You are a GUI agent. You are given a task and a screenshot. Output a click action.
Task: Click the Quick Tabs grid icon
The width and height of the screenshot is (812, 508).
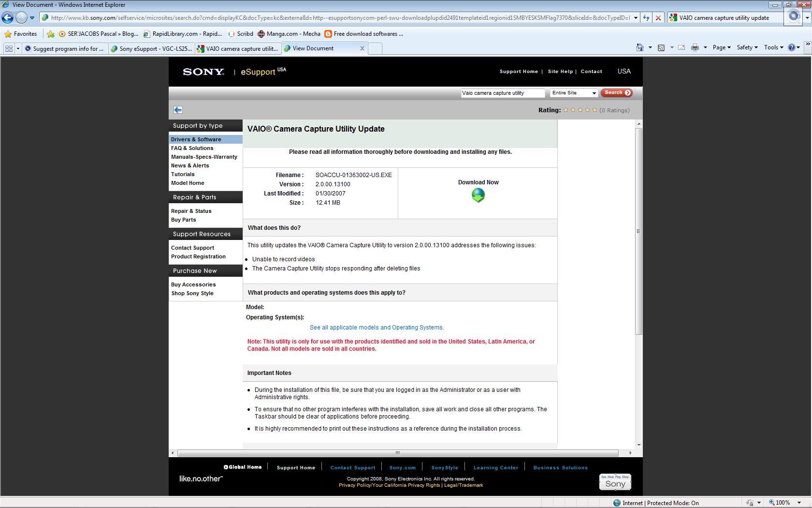pyautogui.click(x=9, y=48)
